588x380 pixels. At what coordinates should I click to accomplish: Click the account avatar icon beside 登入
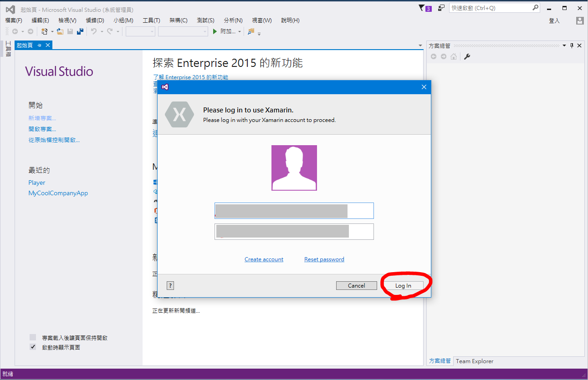579,20
